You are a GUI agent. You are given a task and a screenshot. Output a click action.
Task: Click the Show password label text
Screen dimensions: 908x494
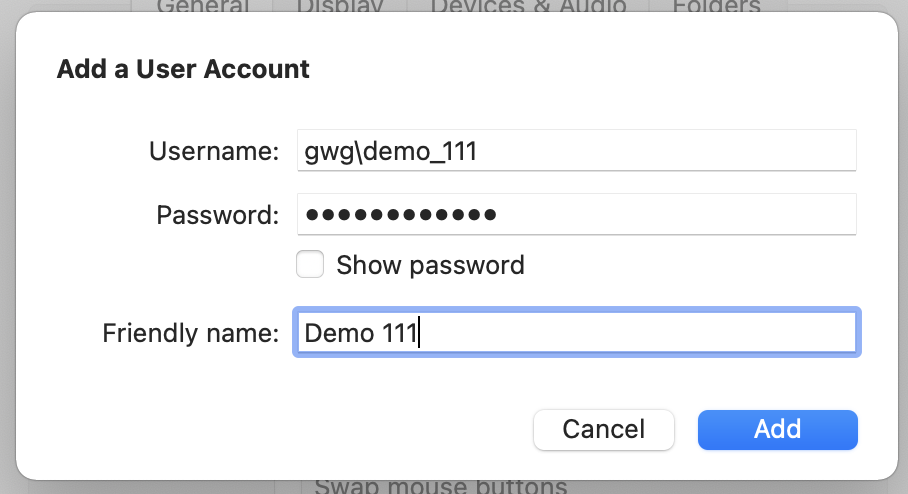click(430, 265)
